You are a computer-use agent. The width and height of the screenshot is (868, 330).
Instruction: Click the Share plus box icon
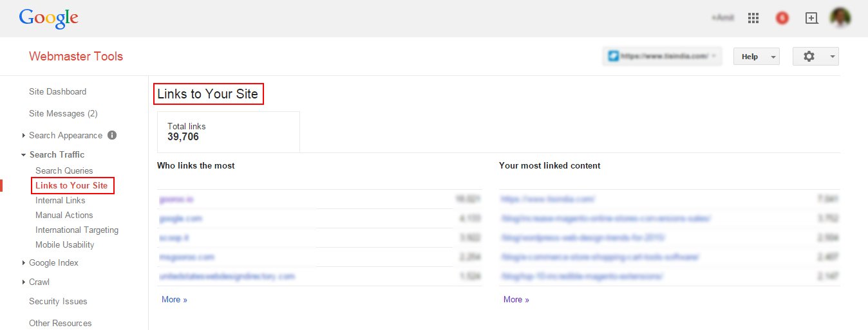pyautogui.click(x=812, y=18)
